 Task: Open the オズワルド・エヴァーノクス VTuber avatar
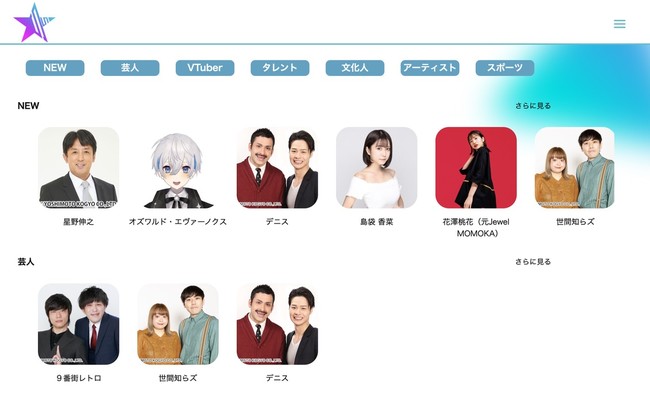click(x=178, y=167)
